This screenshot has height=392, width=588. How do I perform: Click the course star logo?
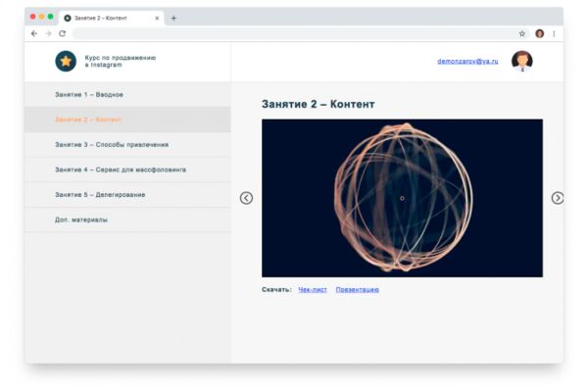[66, 61]
